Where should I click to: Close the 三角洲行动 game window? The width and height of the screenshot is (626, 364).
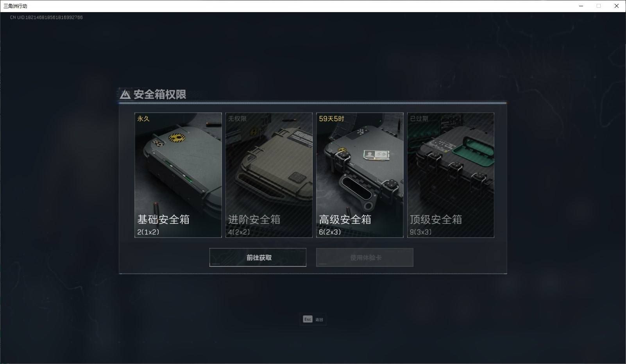pos(617,6)
